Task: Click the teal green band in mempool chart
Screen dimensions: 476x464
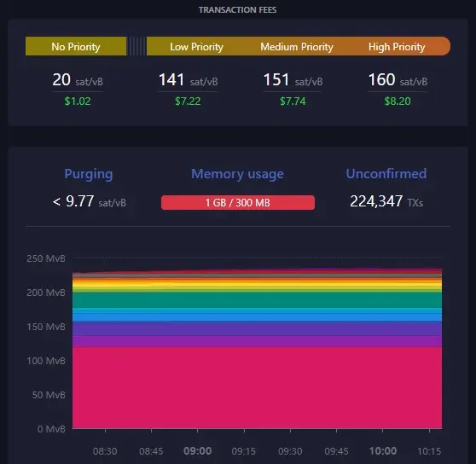Action: coord(257,300)
